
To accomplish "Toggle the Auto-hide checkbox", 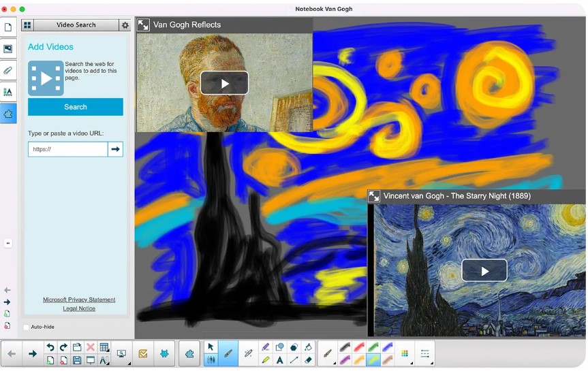I will click(26, 327).
